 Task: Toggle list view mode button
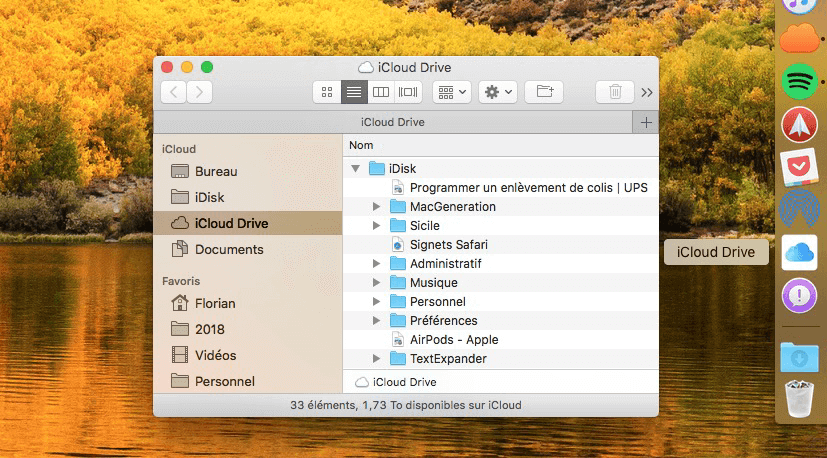point(354,92)
